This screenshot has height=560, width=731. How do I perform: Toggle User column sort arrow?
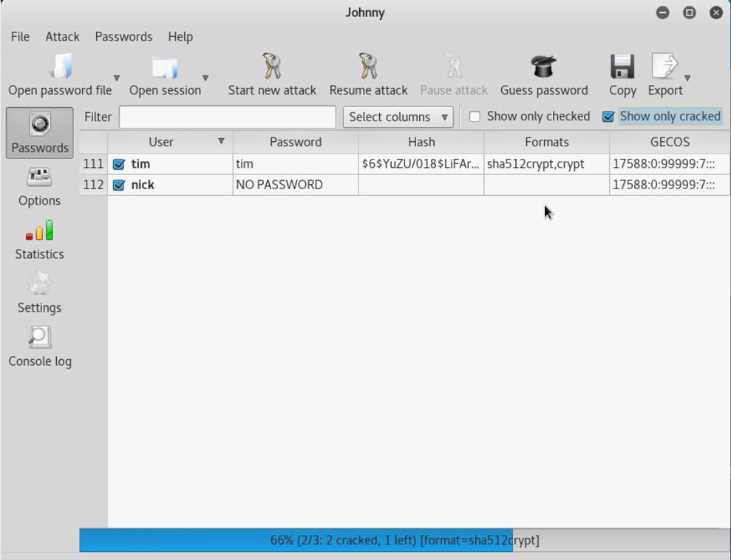click(222, 141)
